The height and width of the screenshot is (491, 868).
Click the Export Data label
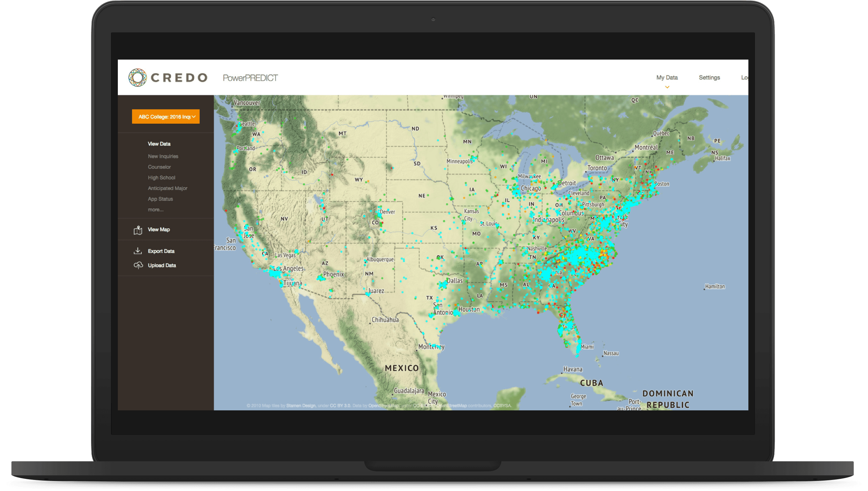[x=161, y=251]
